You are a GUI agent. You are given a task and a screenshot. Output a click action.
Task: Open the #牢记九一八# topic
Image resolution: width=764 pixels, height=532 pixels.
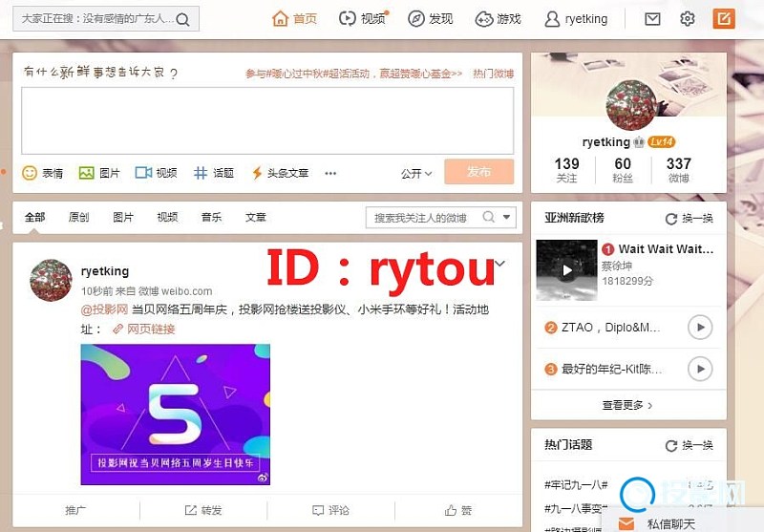(576, 485)
